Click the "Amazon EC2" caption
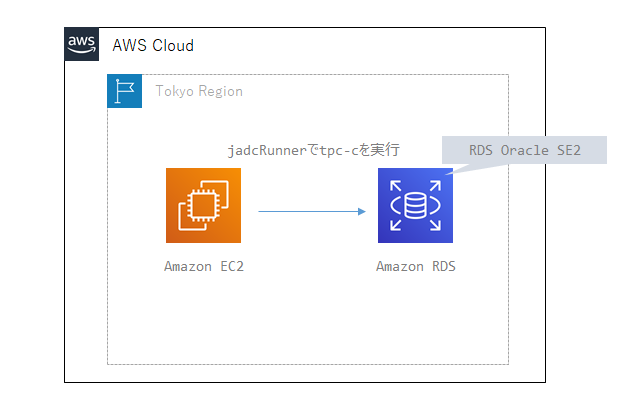Screen dimensions: 617x418 tap(203, 267)
